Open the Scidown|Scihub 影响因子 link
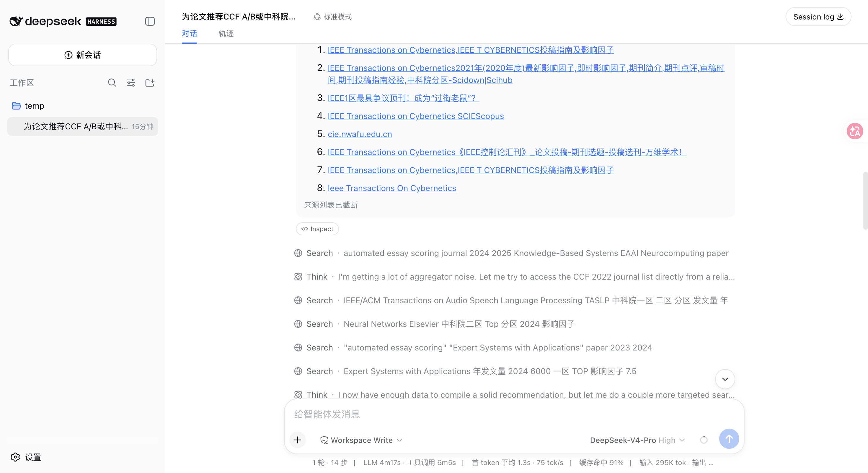The height and width of the screenshot is (473, 868). (x=526, y=74)
